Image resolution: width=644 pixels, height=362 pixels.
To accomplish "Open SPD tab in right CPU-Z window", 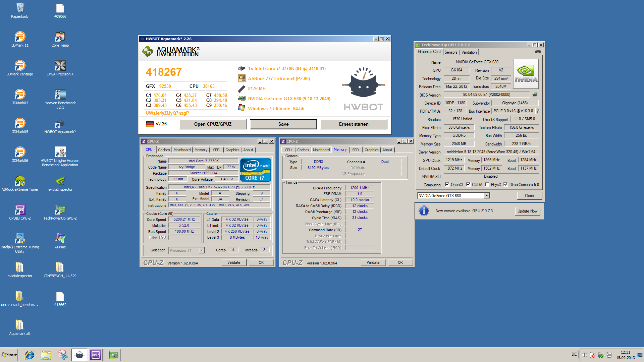I will point(355,150).
